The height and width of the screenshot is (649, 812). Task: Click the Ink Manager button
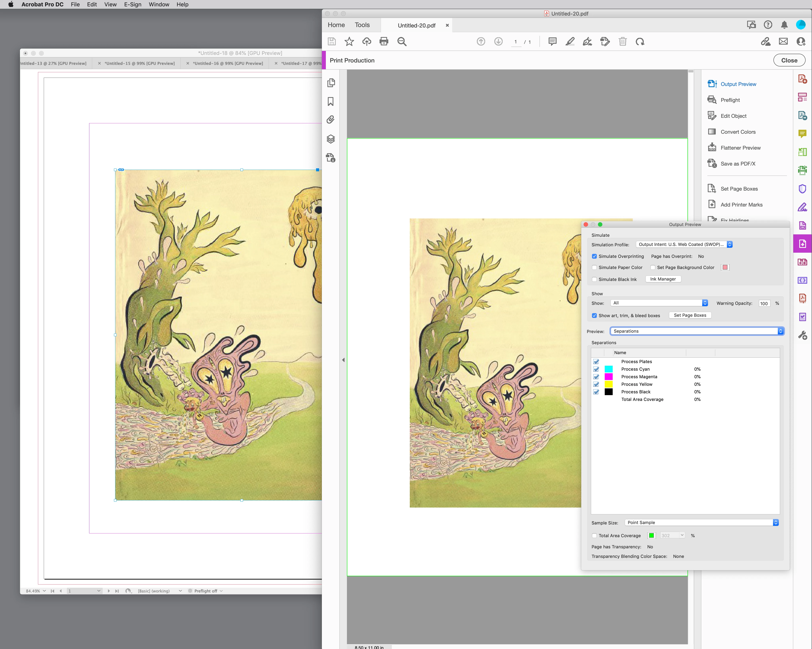pos(663,279)
